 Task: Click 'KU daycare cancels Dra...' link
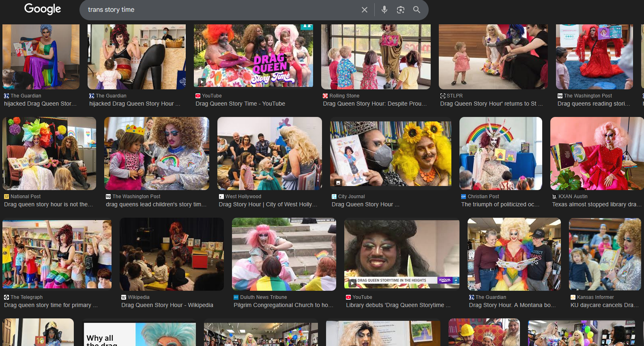[604, 305]
